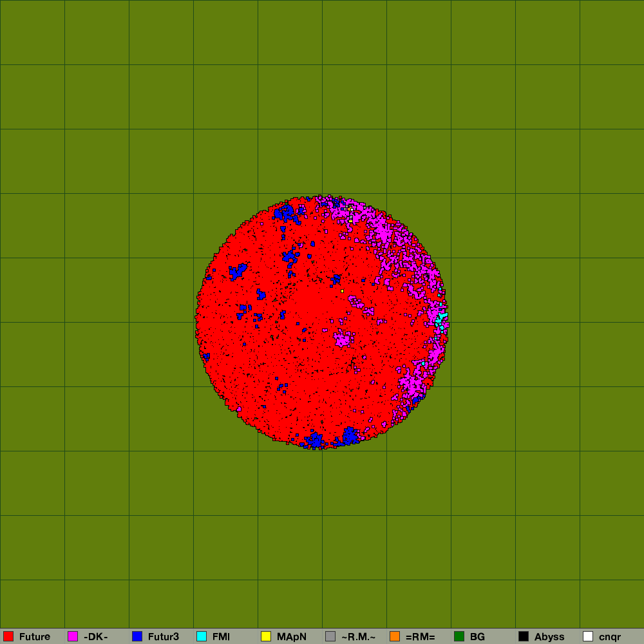The height and width of the screenshot is (644, 644).
Task: Select the '=RM=' legend label
Action: (x=420, y=637)
